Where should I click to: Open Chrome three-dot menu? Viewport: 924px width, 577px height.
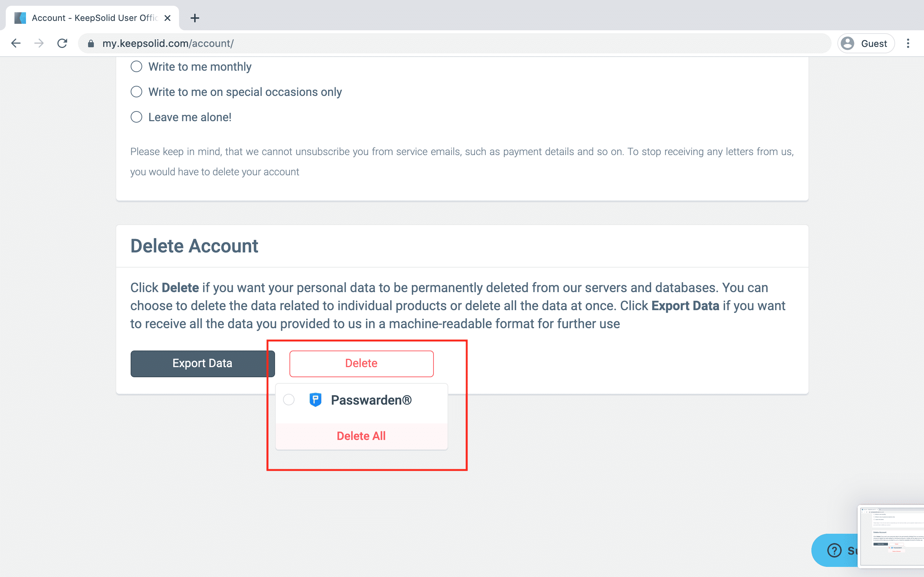click(x=908, y=44)
